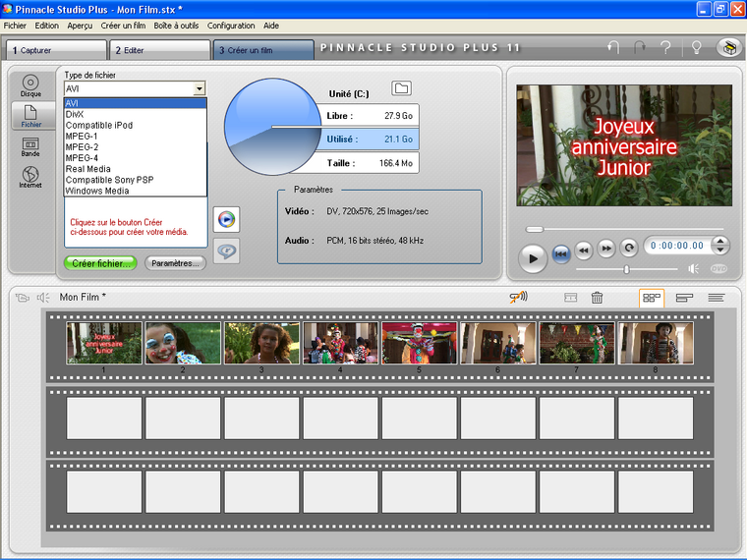Switch to the 2 Editer tab
Screen dimensions: 747x560
click(160, 50)
